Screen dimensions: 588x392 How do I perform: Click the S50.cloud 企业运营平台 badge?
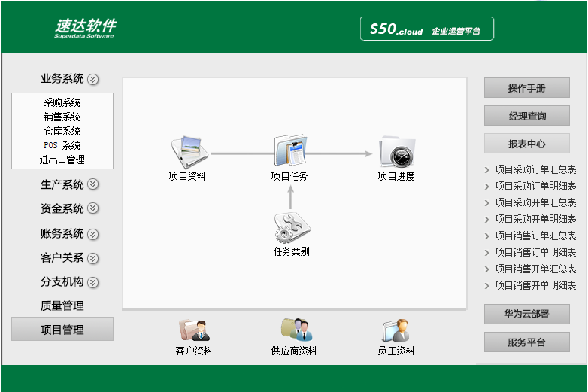click(427, 29)
